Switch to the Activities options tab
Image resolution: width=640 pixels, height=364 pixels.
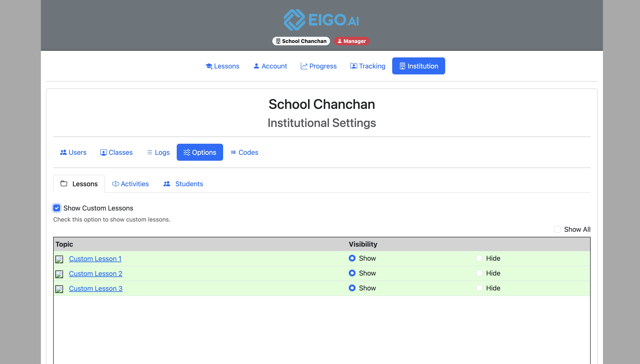[130, 184]
